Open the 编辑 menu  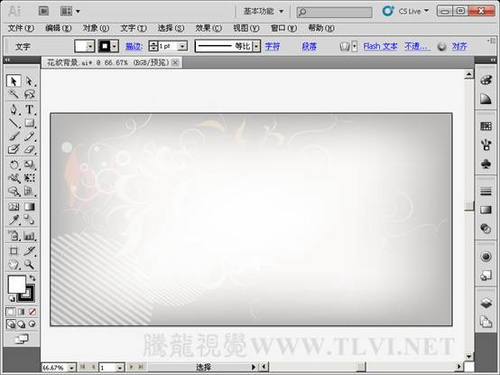[58, 28]
